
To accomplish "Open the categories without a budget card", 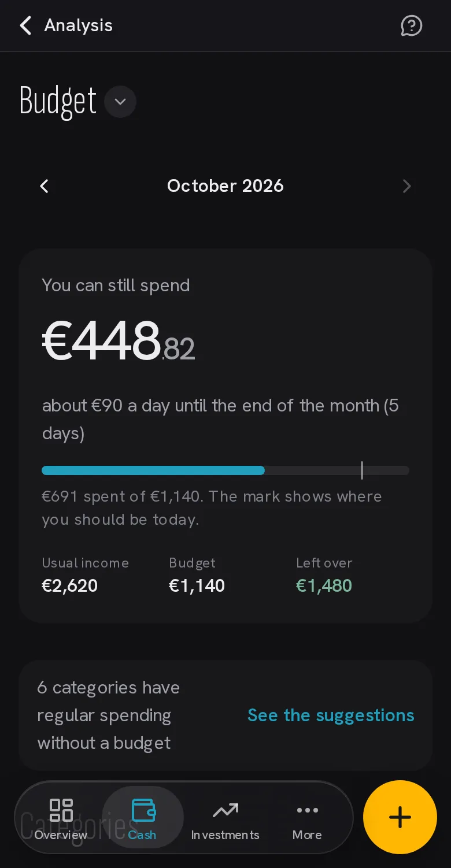I will click(226, 715).
